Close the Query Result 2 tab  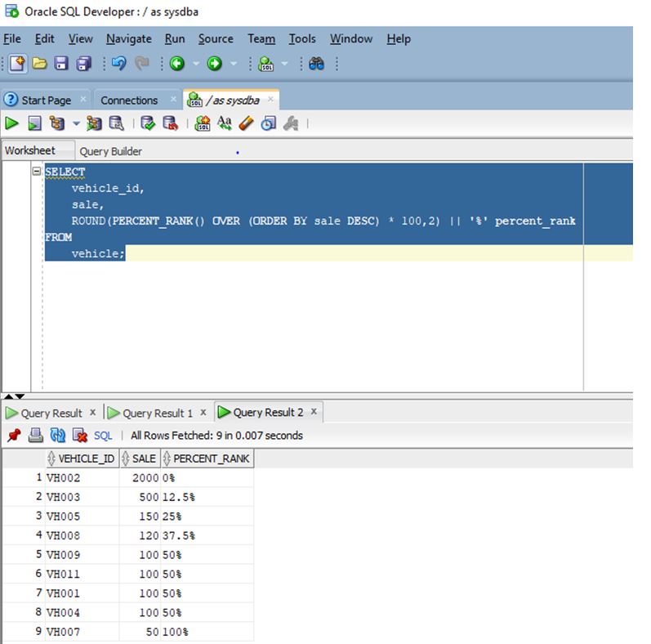coord(314,411)
